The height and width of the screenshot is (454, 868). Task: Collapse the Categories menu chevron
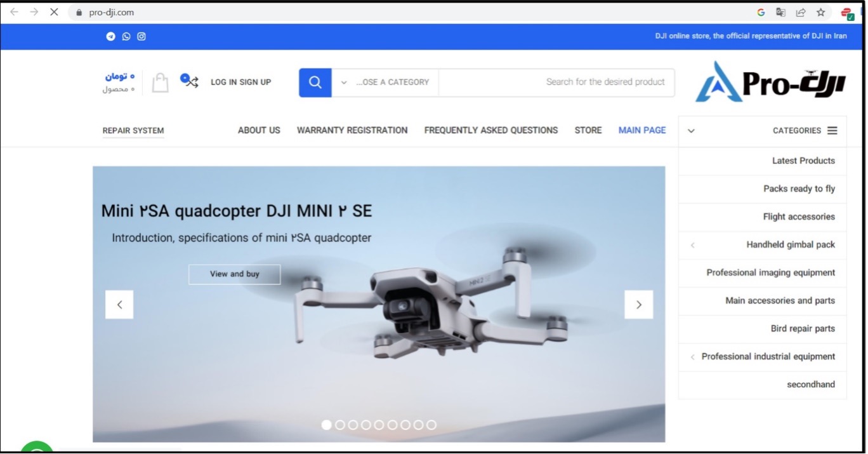click(692, 131)
